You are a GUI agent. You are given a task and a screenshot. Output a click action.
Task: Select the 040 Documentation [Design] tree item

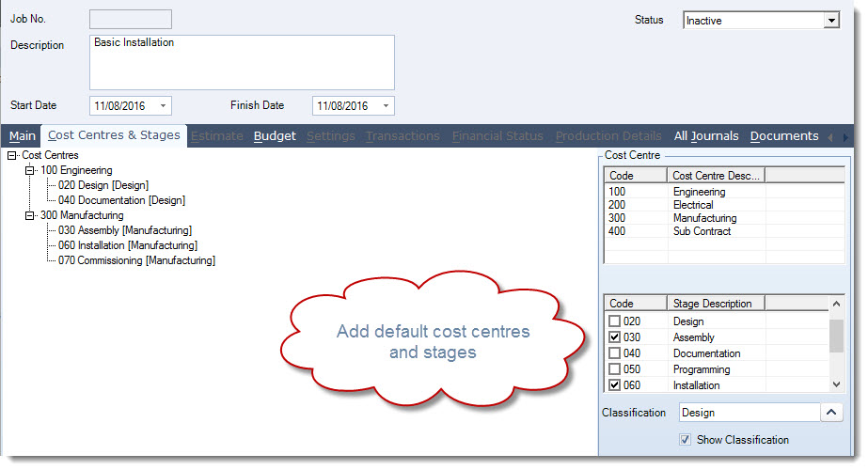(122, 200)
